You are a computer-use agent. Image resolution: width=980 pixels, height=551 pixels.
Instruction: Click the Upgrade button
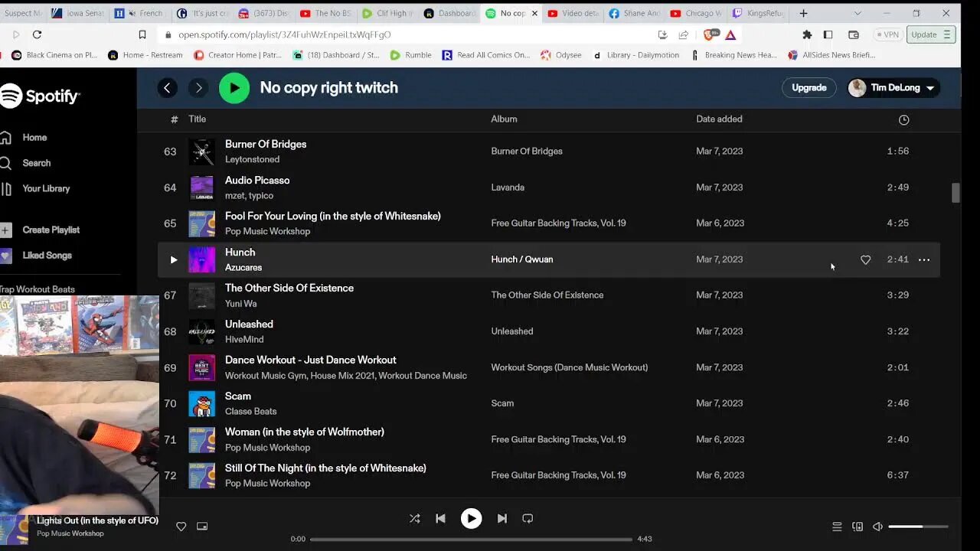pyautogui.click(x=808, y=88)
